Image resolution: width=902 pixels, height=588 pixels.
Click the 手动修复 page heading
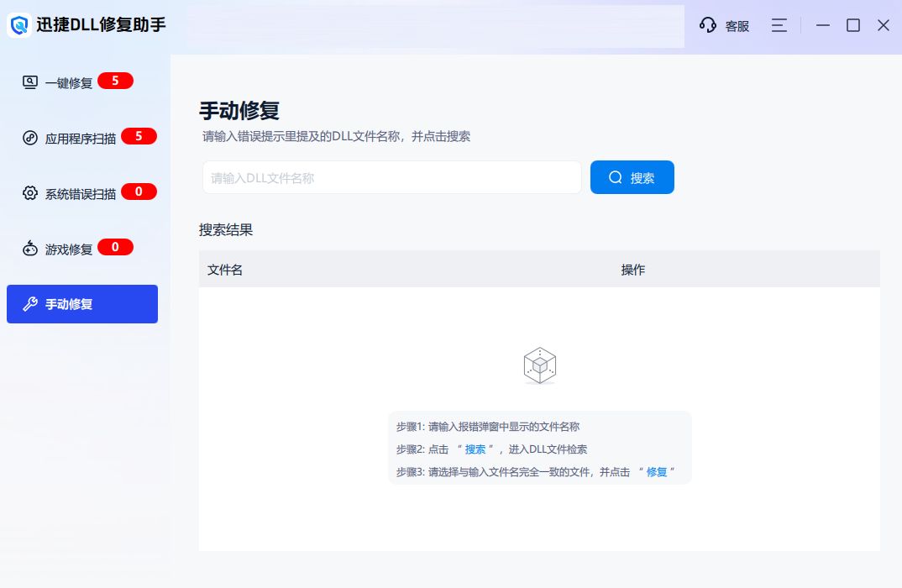click(239, 111)
